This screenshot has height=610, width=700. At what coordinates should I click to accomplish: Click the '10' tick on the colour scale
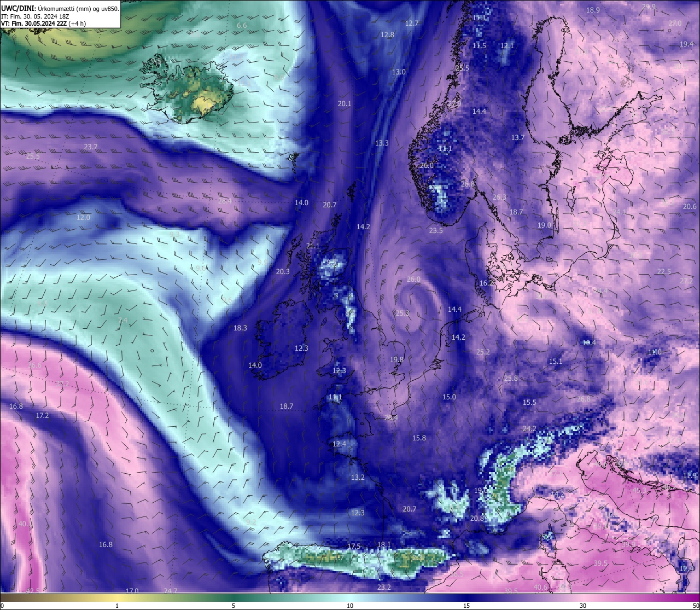350,606
